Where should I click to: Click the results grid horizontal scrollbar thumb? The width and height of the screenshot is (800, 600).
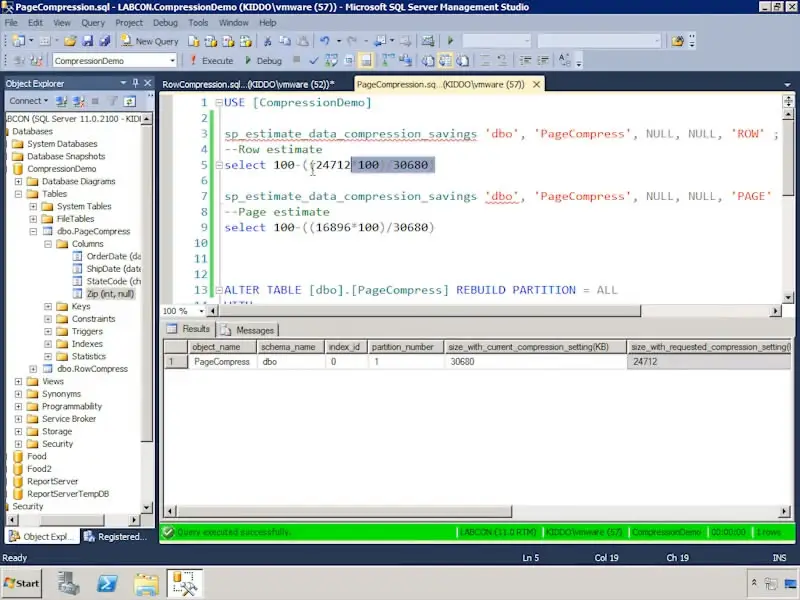tap(344, 511)
